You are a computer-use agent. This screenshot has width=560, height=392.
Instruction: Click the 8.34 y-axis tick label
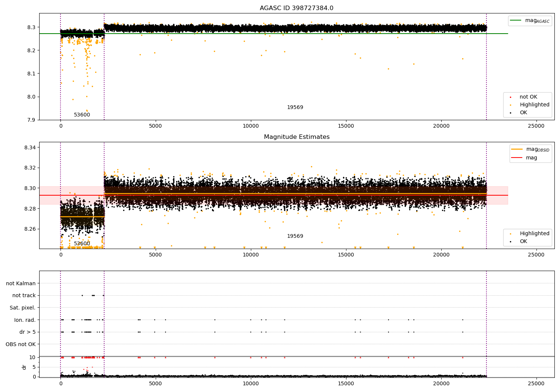click(30, 148)
